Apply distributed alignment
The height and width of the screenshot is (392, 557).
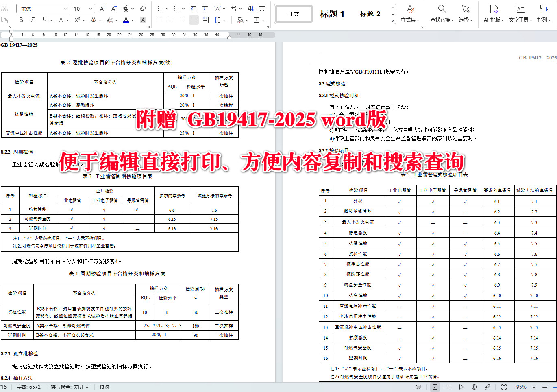(x=205, y=20)
